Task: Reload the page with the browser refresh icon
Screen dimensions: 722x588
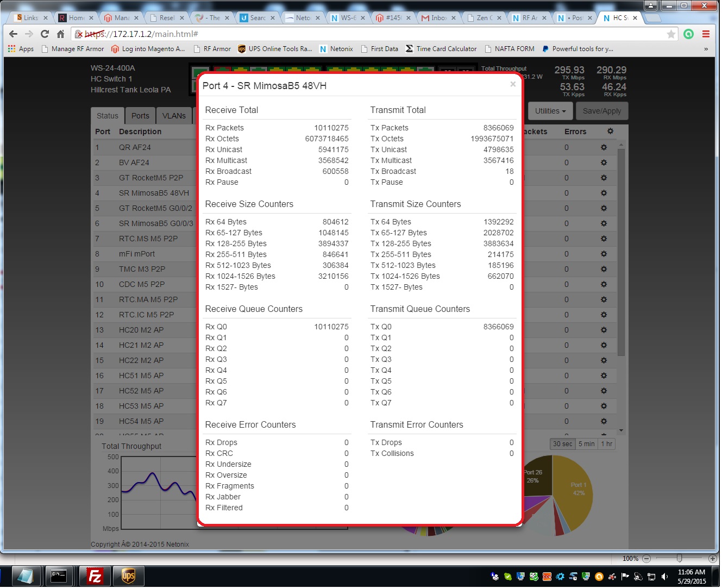Action: point(45,34)
